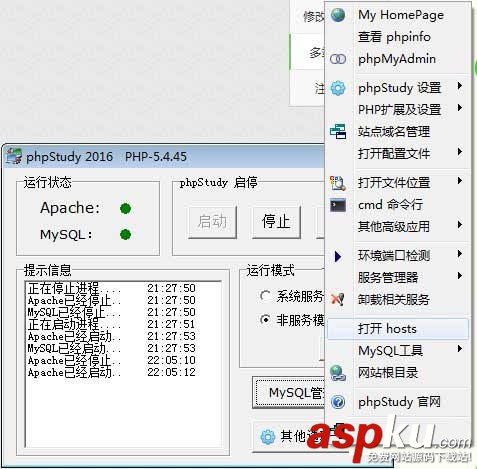Click the MySQL green status indicator
The width and height of the screenshot is (477, 469).
pyautogui.click(x=126, y=234)
